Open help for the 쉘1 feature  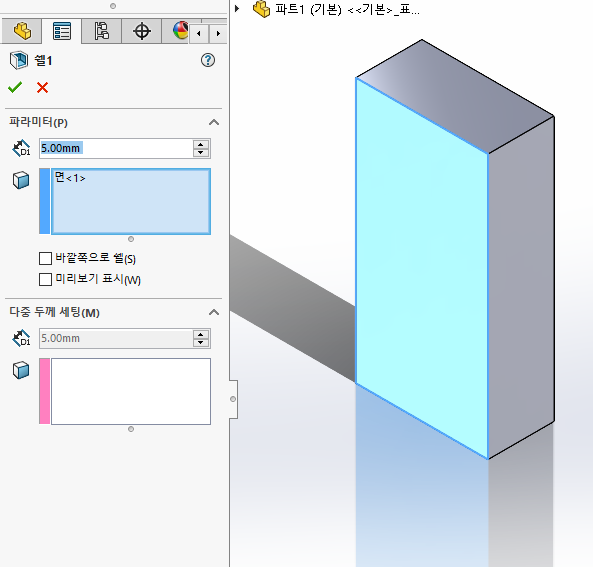click(x=208, y=60)
